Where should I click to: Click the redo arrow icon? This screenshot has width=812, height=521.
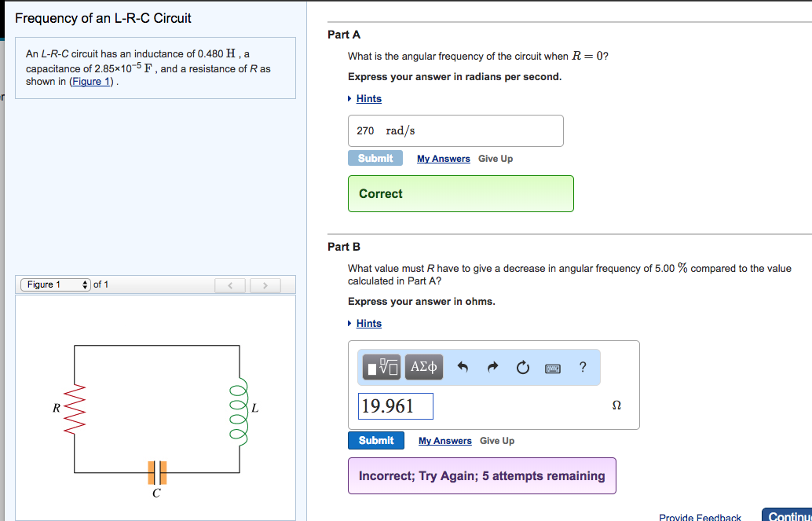pos(493,367)
